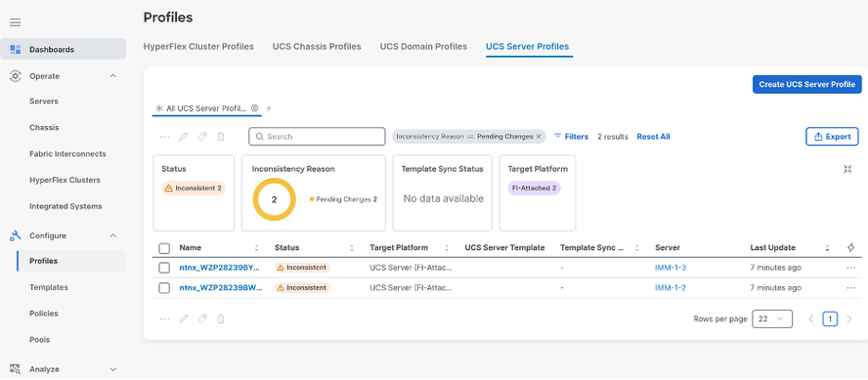Select page 1 in pagination
868x380 pixels.
tap(830, 319)
